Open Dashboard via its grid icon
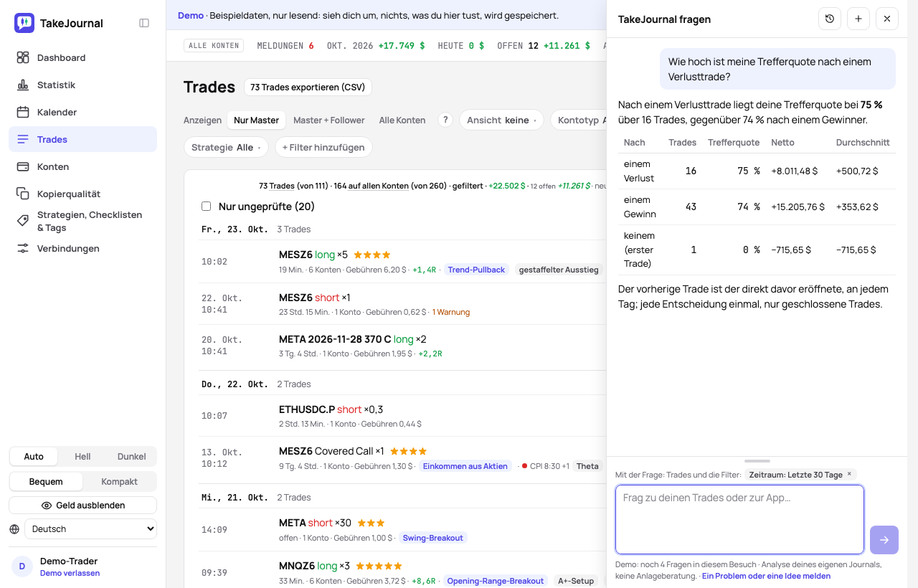Viewport: 918px width, 588px height. click(23, 57)
